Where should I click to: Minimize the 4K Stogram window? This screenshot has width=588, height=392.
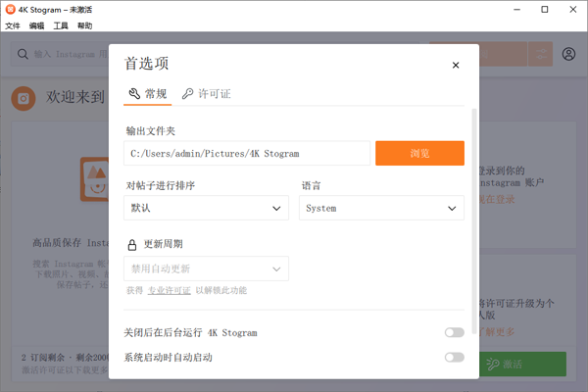point(516,10)
